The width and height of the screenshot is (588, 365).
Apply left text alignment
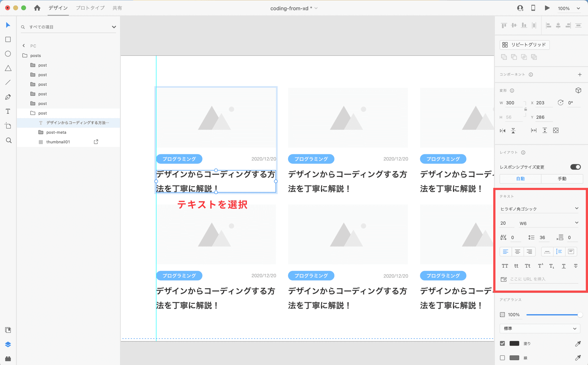click(x=505, y=252)
